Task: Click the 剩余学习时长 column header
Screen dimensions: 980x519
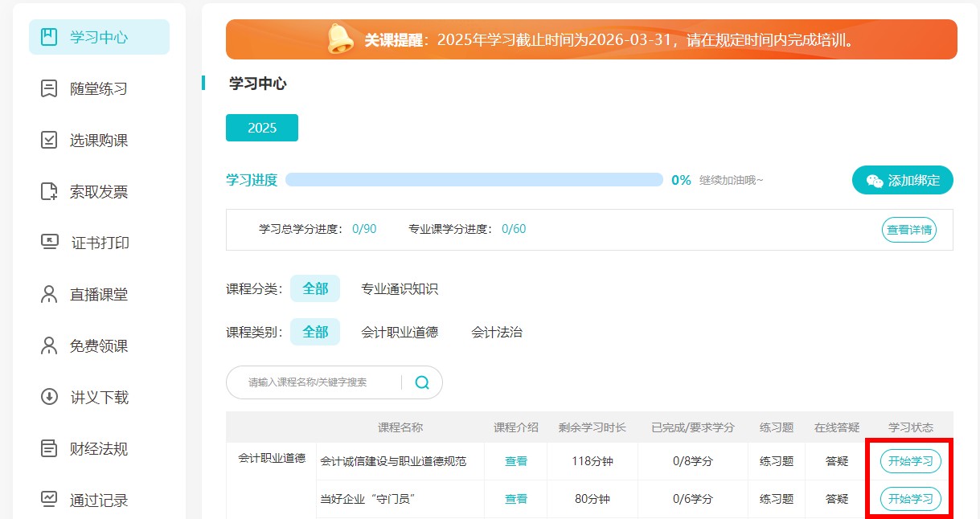Action: 593,427
